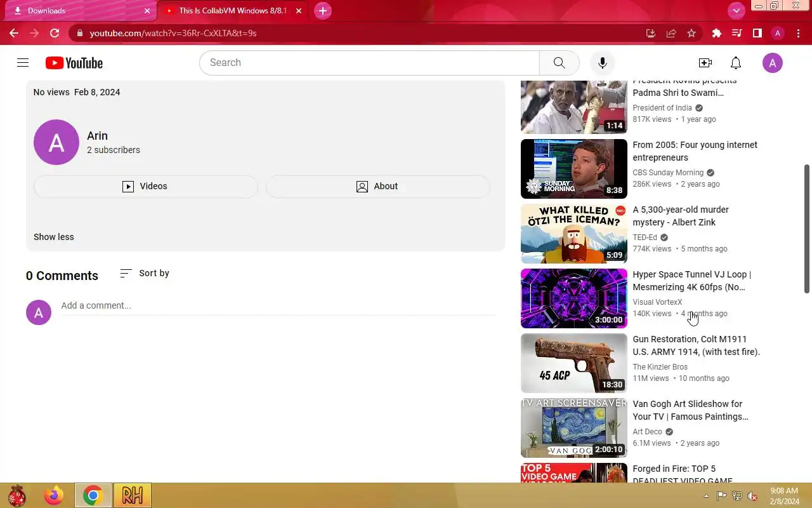The height and width of the screenshot is (508, 812).
Task: Open Arin's Videos button
Action: pos(145,186)
